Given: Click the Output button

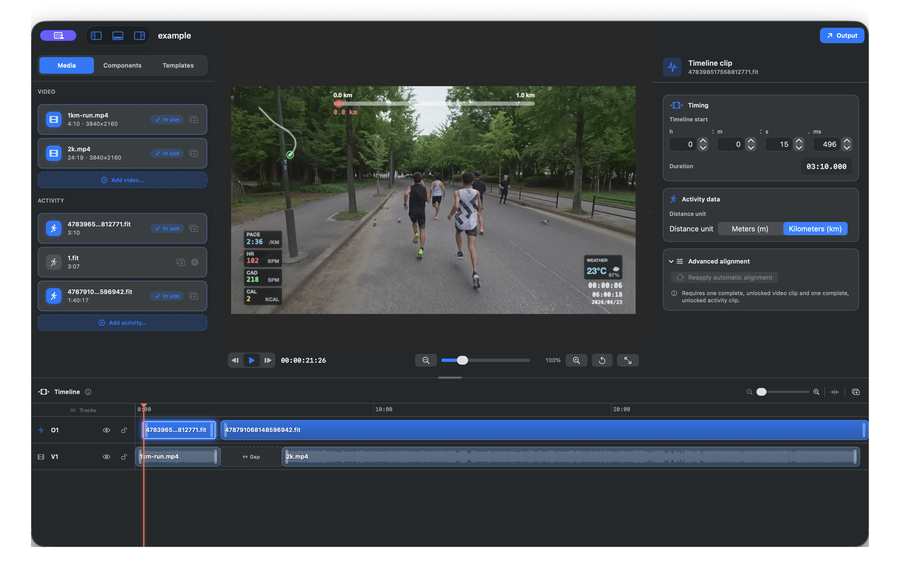Looking at the screenshot, I should tap(842, 35).
